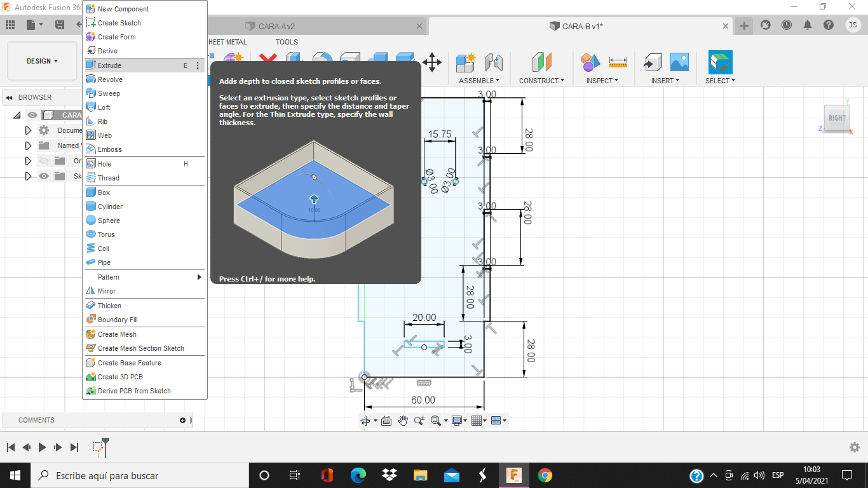
Task: Open the extrude options three-dot icon
Action: pyautogui.click(x=198, y=65)
